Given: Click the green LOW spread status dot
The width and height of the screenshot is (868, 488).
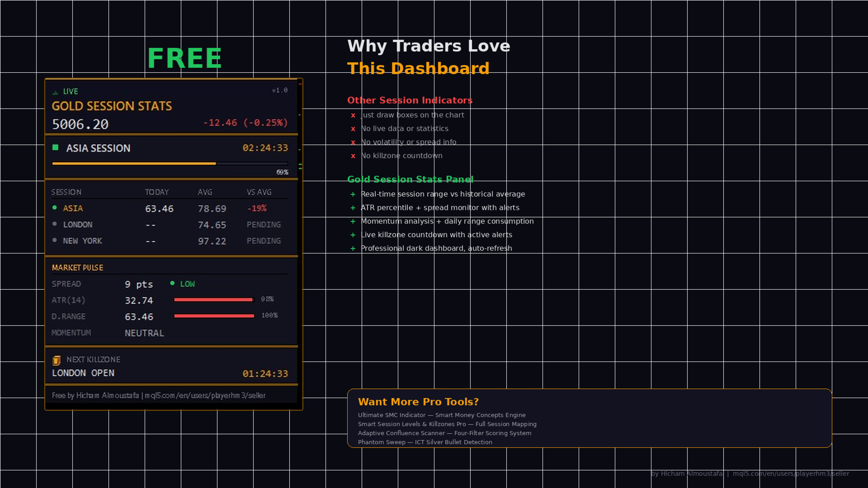Looking at the screenshot, I should click(x=172, y=283).
